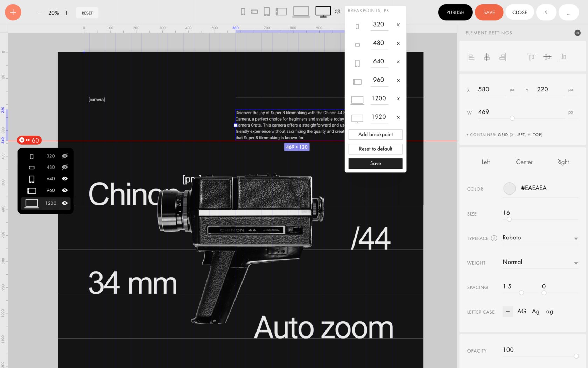588x368 pixels.
Task: Select the [camera] text element on canvas
Action: point(97,100)
